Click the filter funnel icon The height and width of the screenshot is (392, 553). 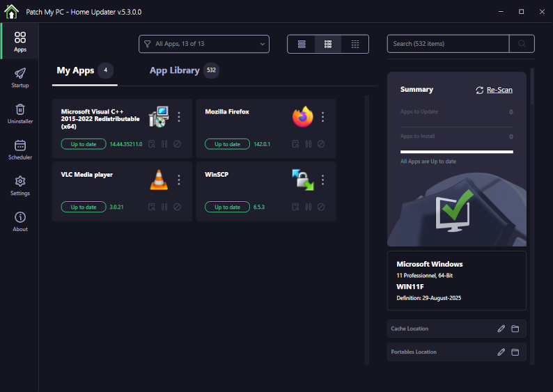pyautogui.click(x=148, y=44)
